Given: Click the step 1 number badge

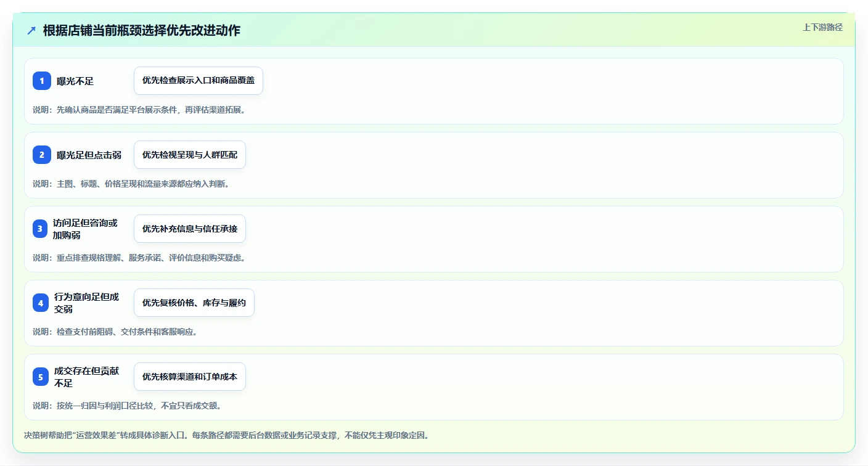Looking at the screenshot, I should [x=41, y=81].
